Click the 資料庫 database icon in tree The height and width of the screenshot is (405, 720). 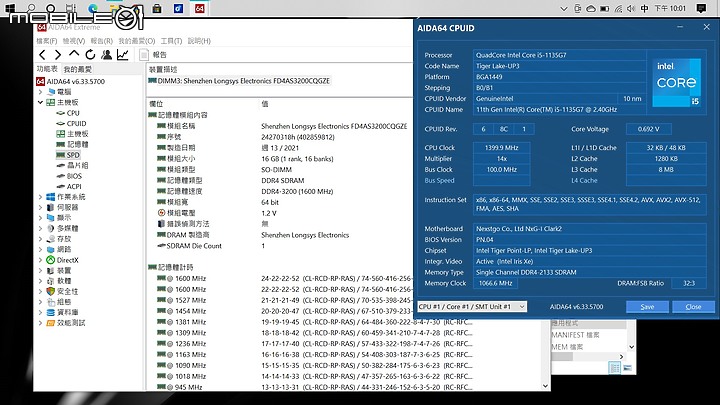coord(51,312)
